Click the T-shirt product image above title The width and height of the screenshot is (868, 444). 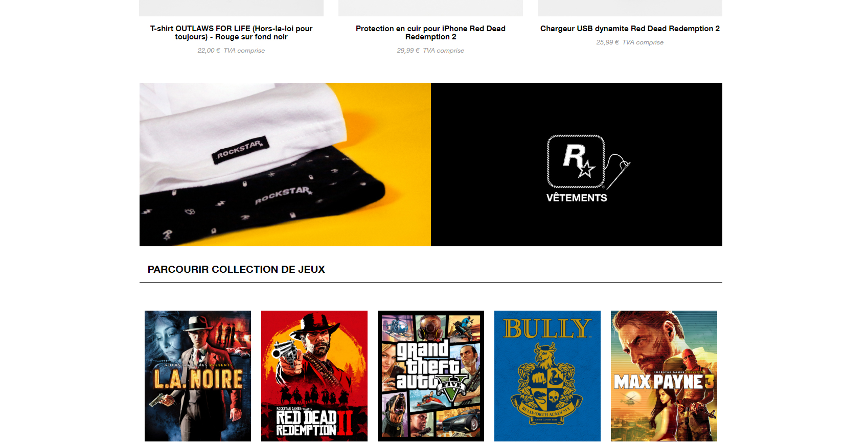[231, 8]
